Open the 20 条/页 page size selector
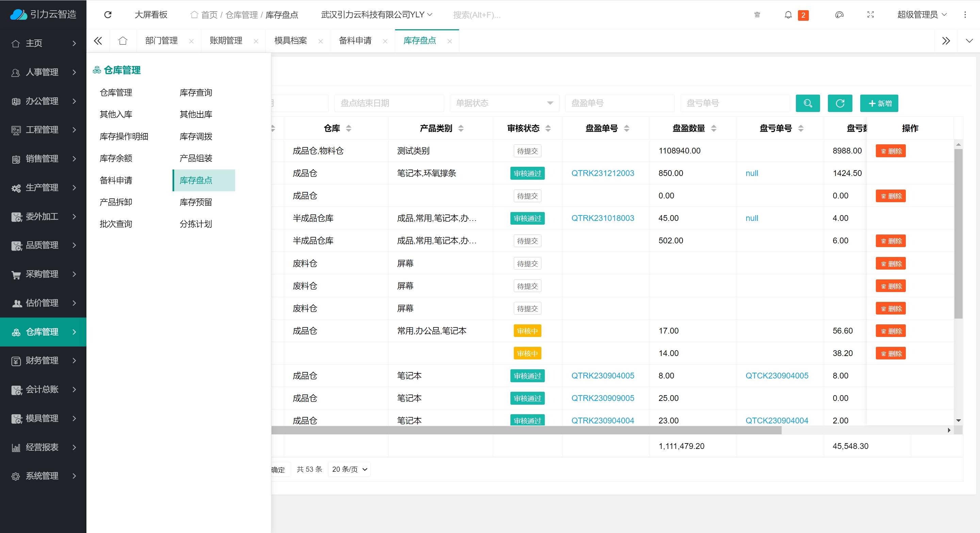The width and height of the screenshot is (980, 533). click(349, 469)
